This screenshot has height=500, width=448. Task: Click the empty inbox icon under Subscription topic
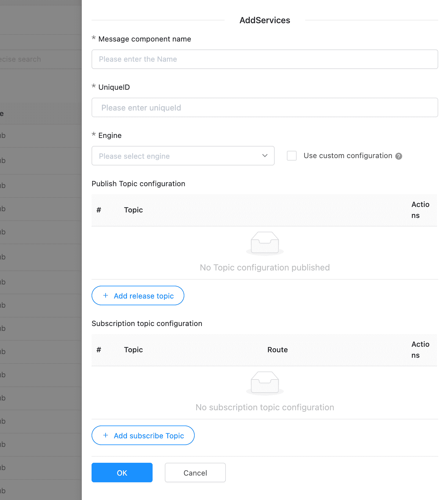tap(265, 383)
